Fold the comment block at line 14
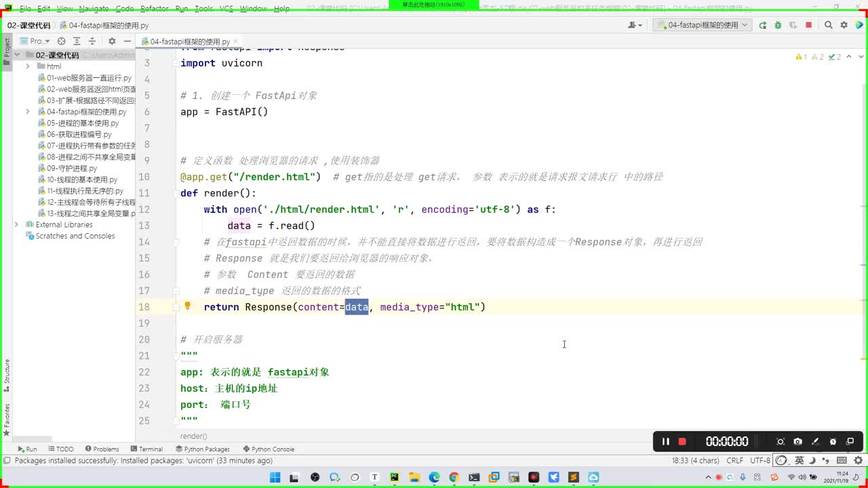 176,242
